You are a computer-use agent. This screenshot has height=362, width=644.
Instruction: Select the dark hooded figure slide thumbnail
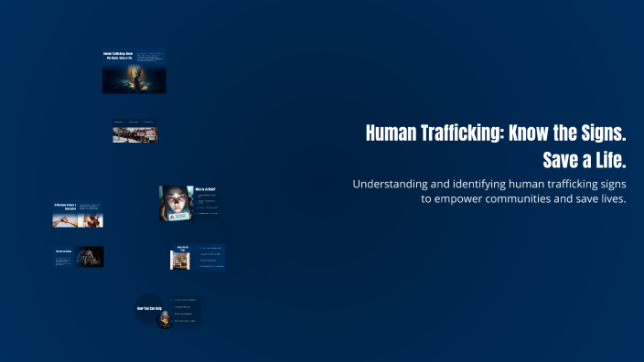pos(79,257)
